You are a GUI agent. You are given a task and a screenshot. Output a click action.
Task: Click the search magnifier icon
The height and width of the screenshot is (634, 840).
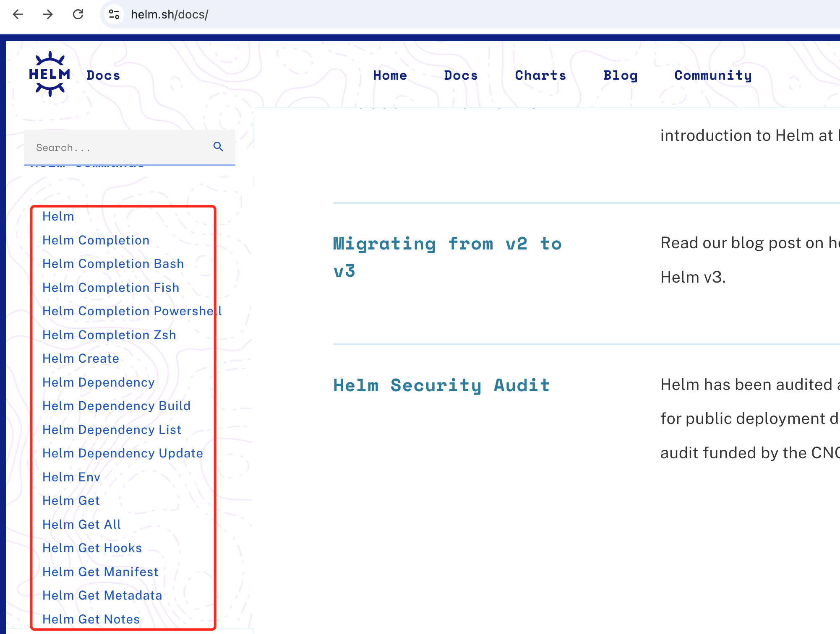click(218, 147)
